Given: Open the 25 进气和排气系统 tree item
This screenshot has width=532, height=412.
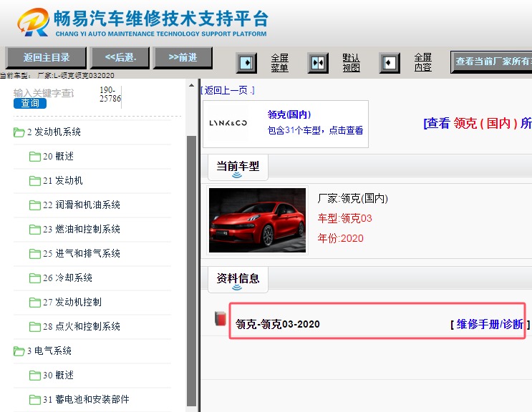Looking at the screenshot, I should click(x=82, y=254).
